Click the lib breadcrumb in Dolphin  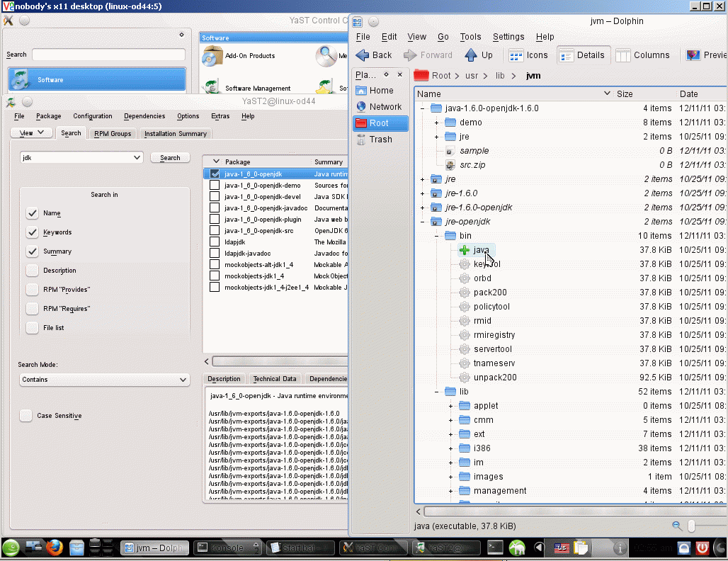click(x=500, y=76)
